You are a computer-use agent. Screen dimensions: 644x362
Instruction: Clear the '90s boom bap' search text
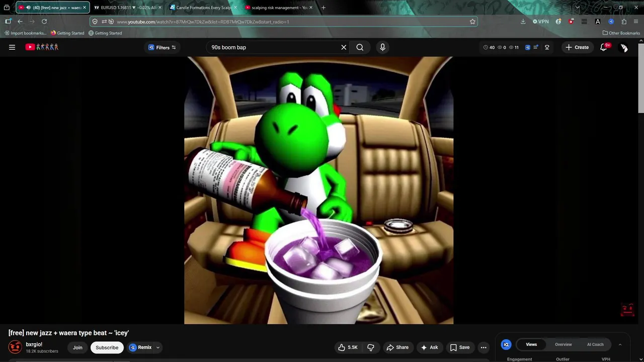(x=344, y=47)
